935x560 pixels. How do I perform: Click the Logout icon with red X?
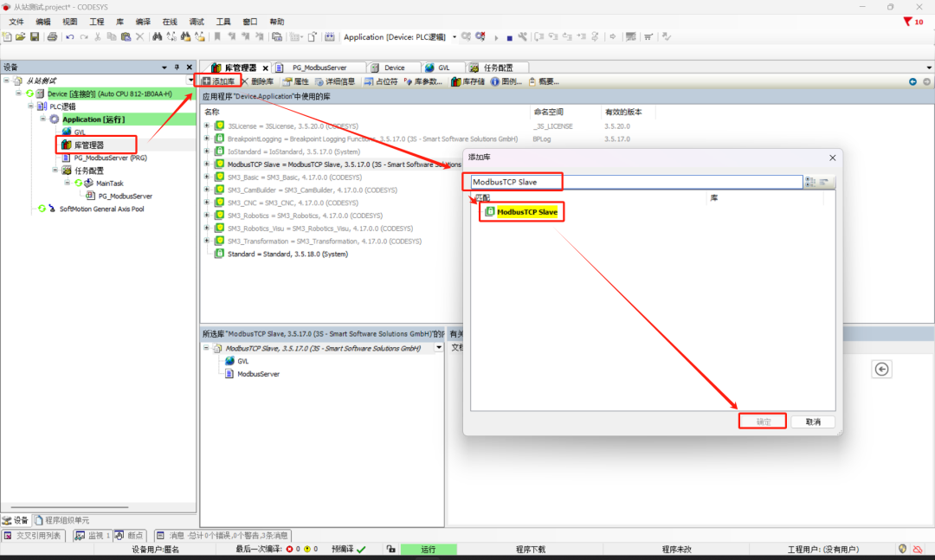(x=480, y=37)
